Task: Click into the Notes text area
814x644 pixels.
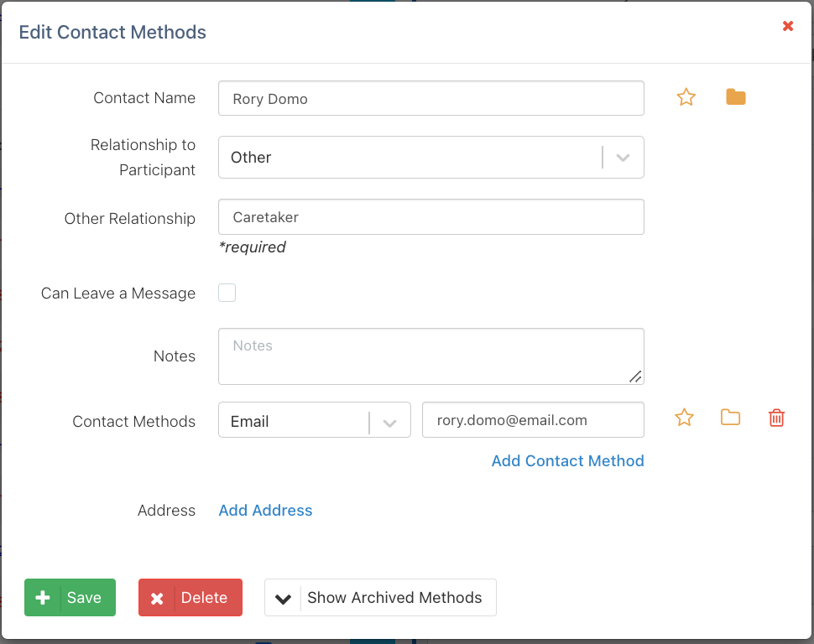Action: (430, 356)
